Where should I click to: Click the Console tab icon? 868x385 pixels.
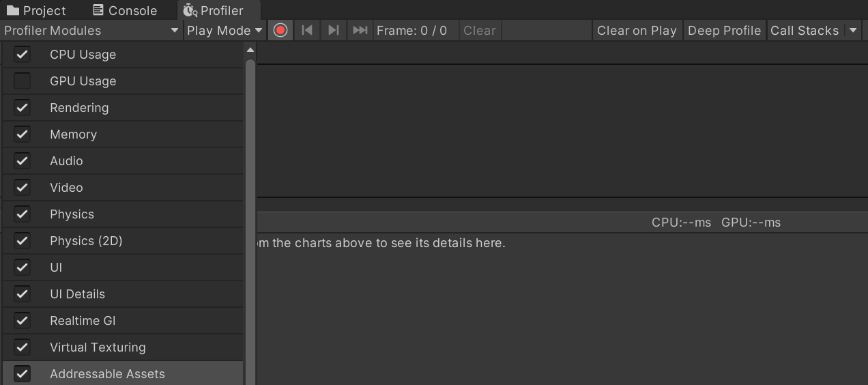click(x=98, y=11)
